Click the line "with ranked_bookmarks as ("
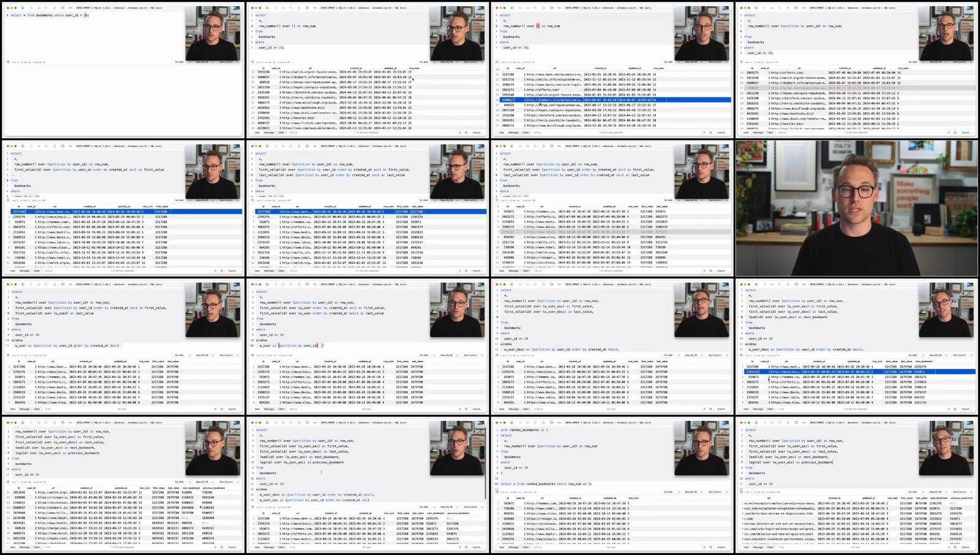The width and height of the screenshot is (980, 555). point(524,430)
